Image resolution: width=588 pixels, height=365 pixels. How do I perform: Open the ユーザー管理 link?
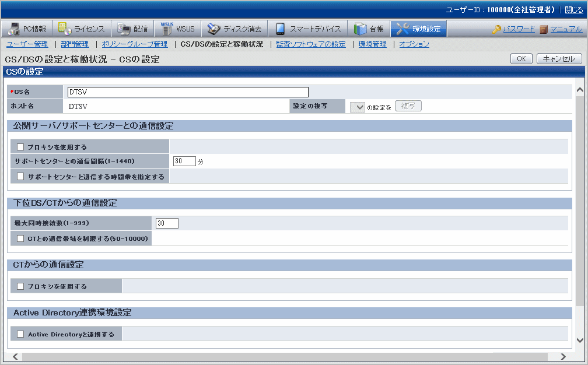pyautogui.click(x=27, y=44)
